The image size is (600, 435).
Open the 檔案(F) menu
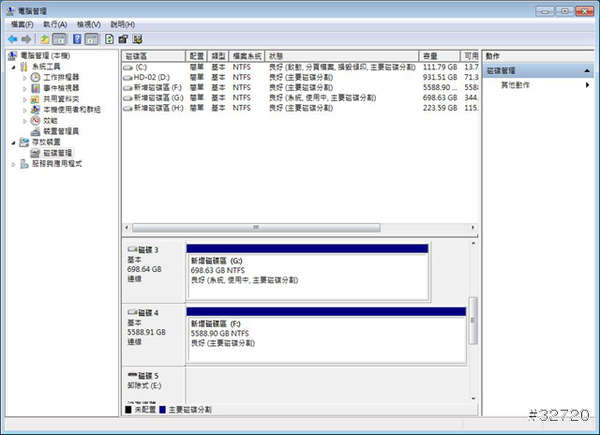pyautogui.click(x=21, y=23)
